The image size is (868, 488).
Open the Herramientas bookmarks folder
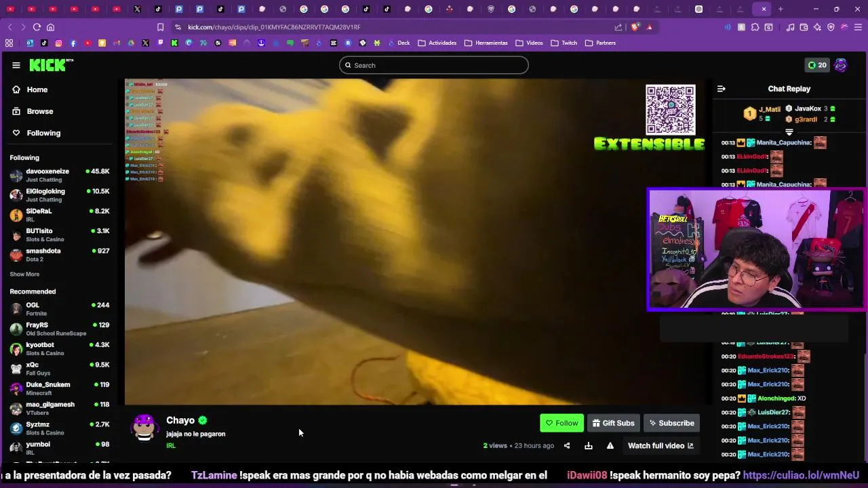(486, 43)
